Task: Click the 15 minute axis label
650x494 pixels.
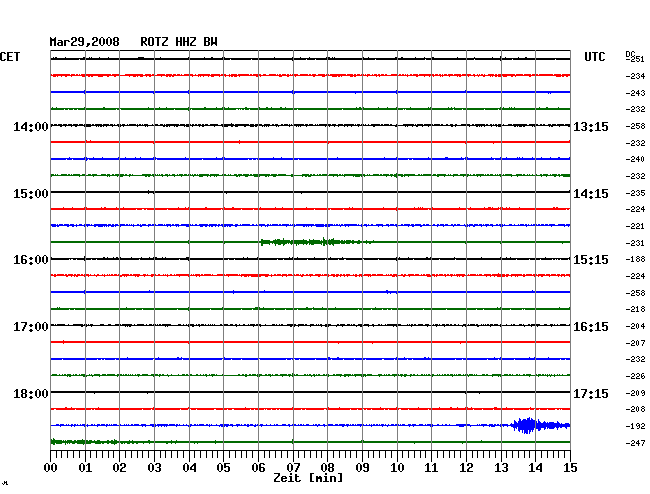Action: (x=570, y=468)
